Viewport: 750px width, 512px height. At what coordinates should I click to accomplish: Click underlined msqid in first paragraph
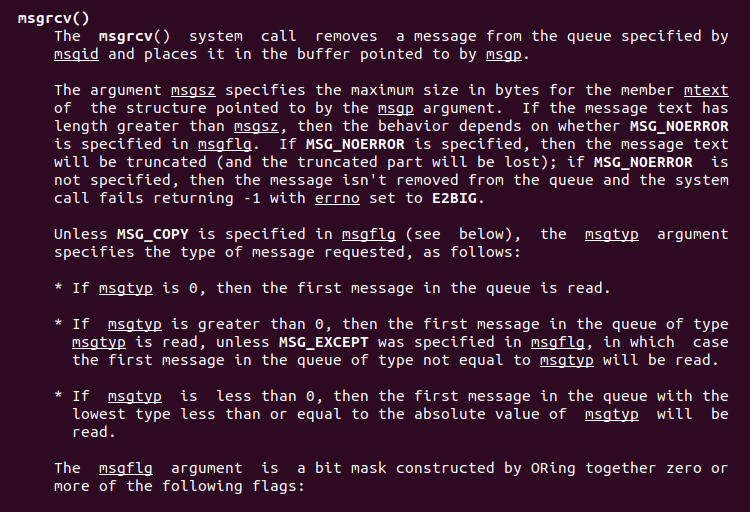click(x=77, y=55)
